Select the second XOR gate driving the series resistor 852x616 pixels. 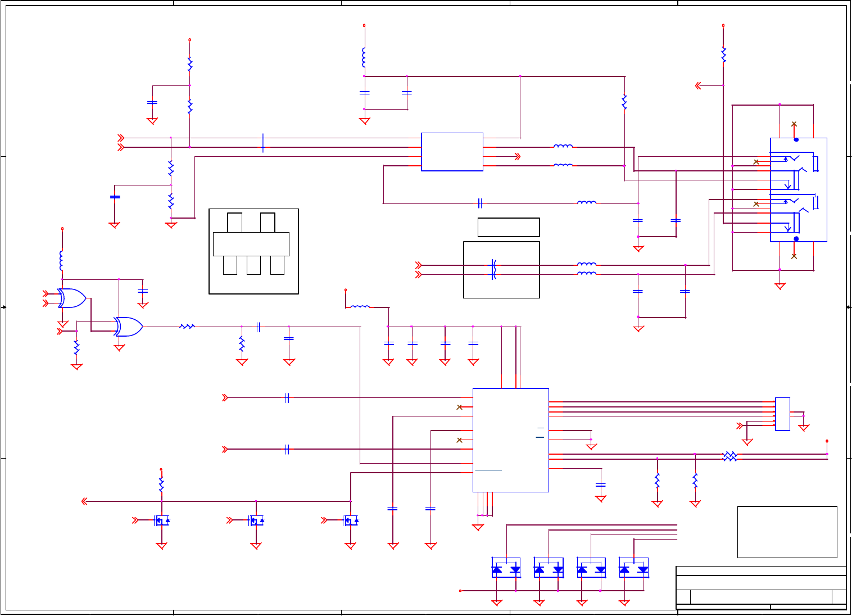pyautogui.click(x=128, y=327)
